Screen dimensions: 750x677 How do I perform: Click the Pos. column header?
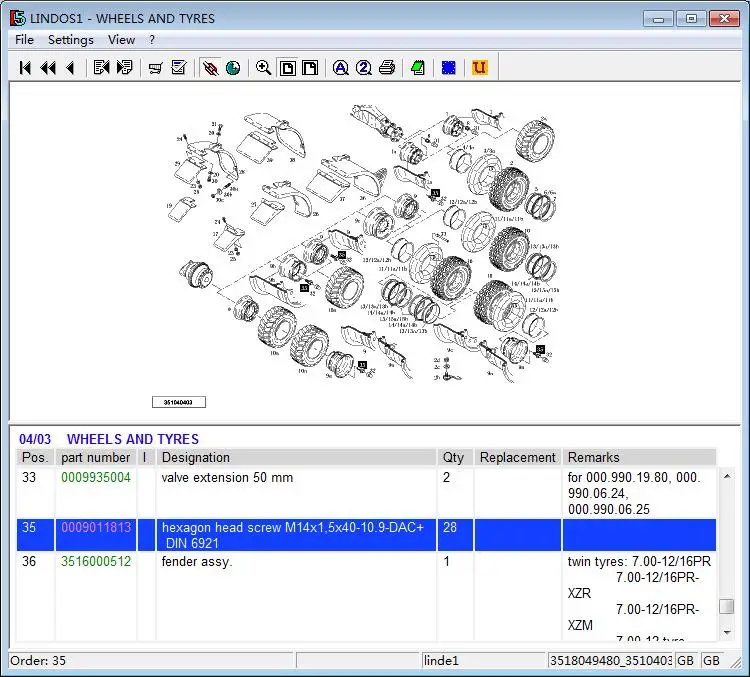click(35, 457)
